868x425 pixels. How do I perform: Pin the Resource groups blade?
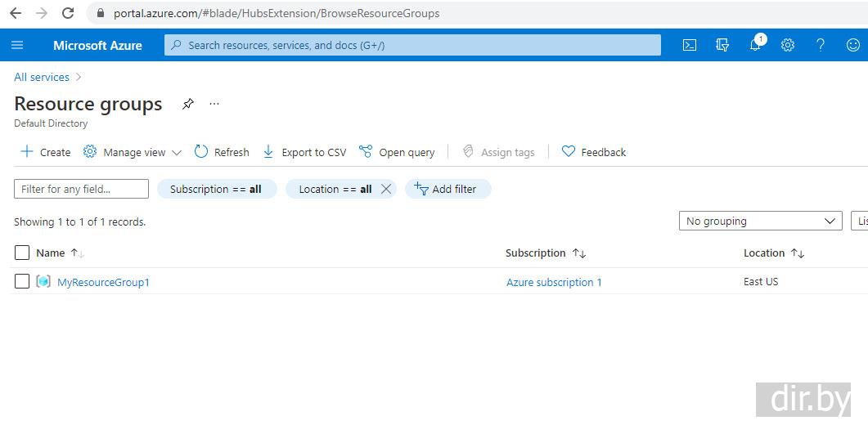tap(188, 104)
